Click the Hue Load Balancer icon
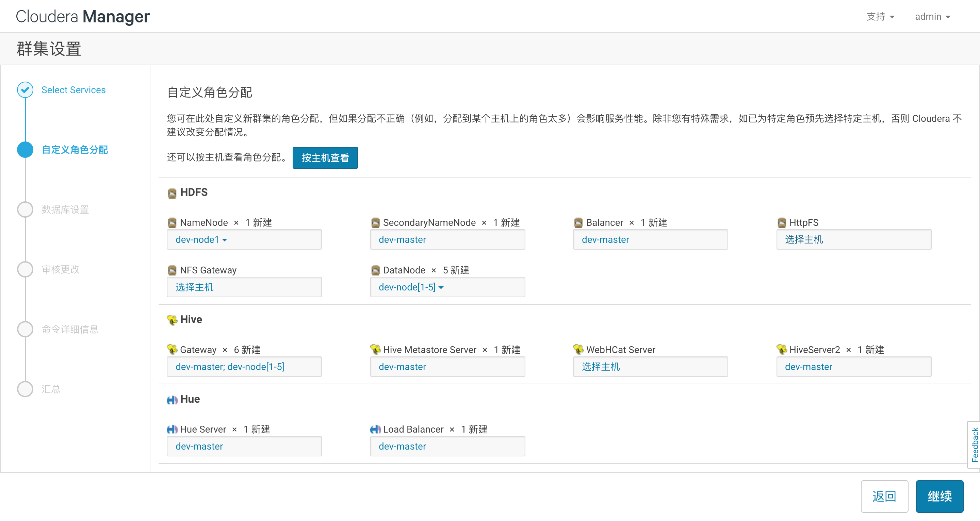980x521 pixels. (x=375, y=430)
